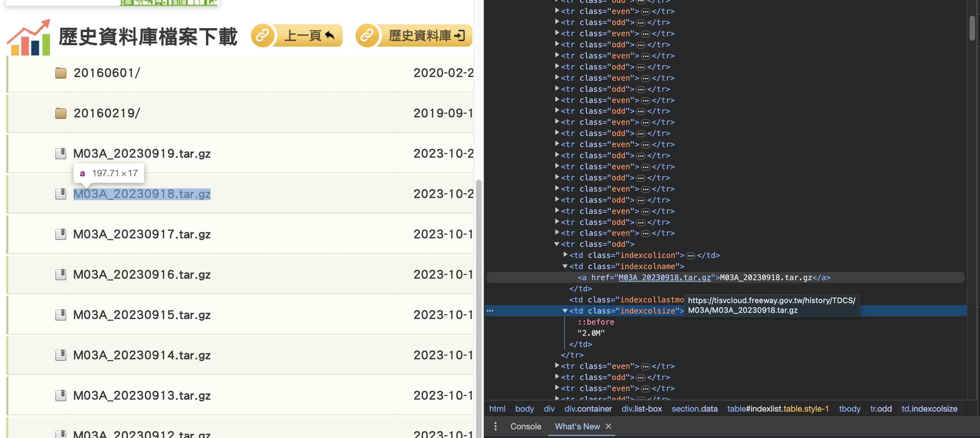The height and width of the screenshot is (438, 980).
Task: Click archive icon beside M03A_20230916.tar.gz
Action: coord(60,274)
